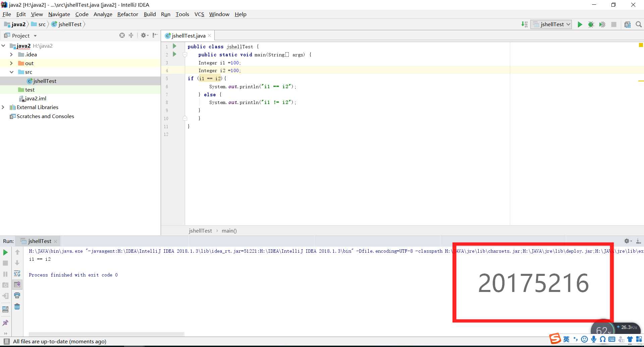Print the Run console output
This screenshot has height=347, width=644.
point(17,295)
